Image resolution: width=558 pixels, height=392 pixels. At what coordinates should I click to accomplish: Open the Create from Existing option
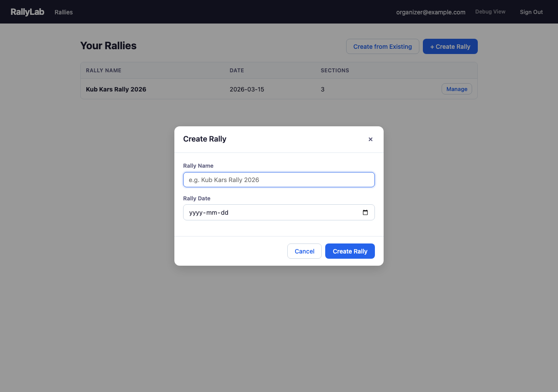[382, 46]
